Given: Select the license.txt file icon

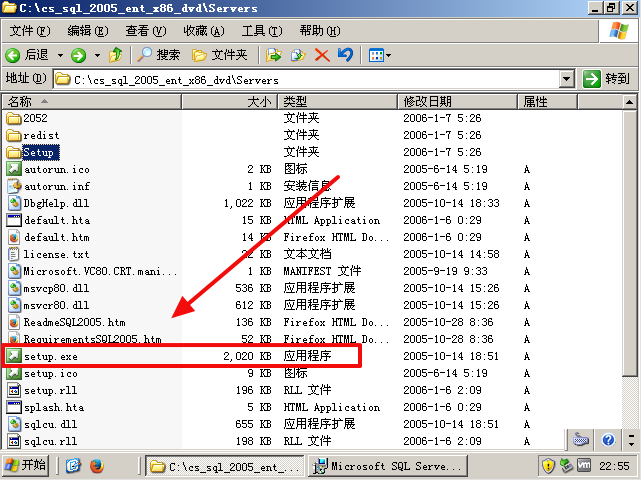Looking at the screenshot, I should [x=13, y=254].
